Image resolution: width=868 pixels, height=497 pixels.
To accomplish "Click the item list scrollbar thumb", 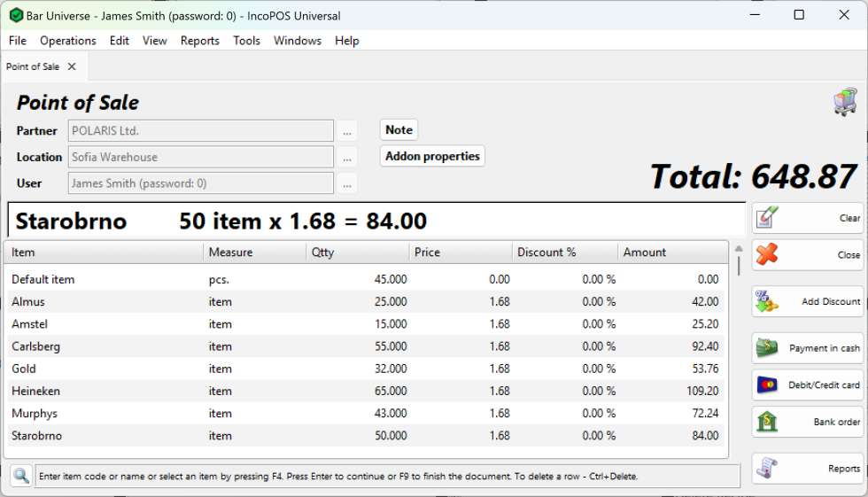I will click(739, 266).
